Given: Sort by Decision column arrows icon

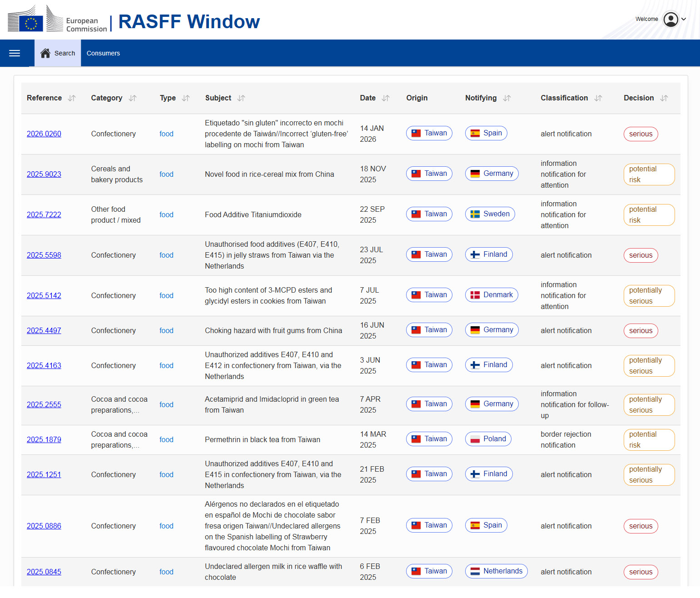Looking at the screenshot, I should coord(664,98).
